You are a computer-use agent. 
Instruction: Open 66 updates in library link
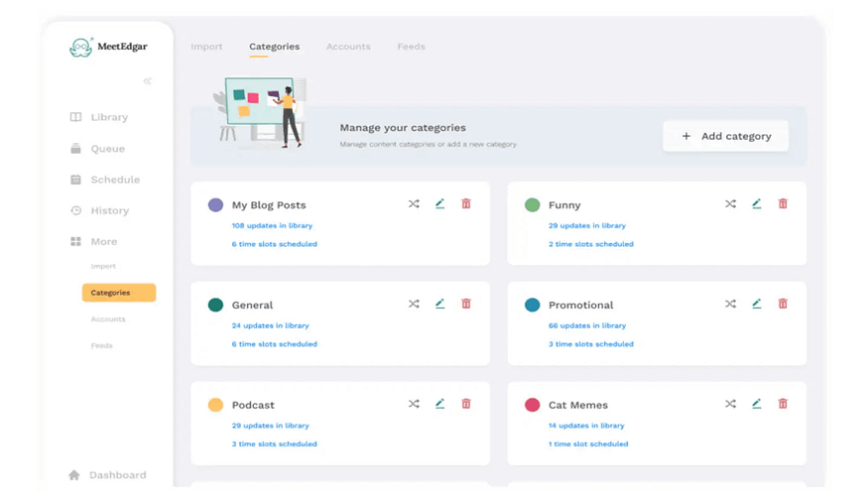click(x=587, y=325)
